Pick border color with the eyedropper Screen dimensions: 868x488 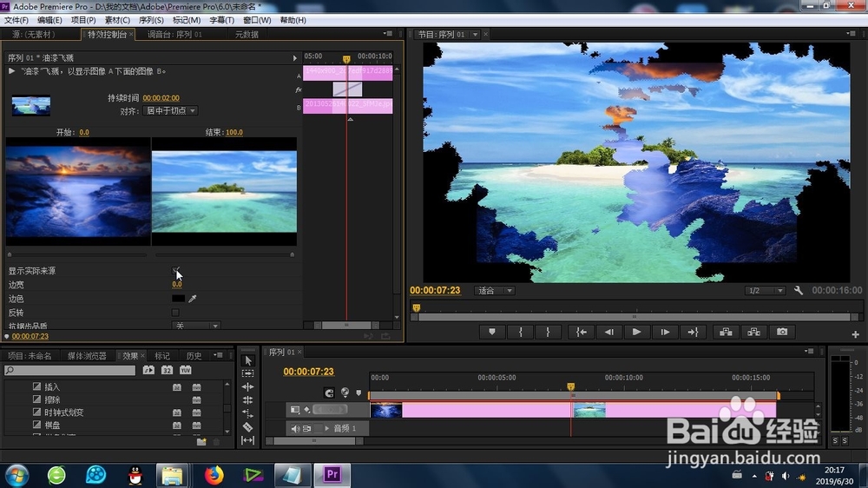tap(192, 299)
